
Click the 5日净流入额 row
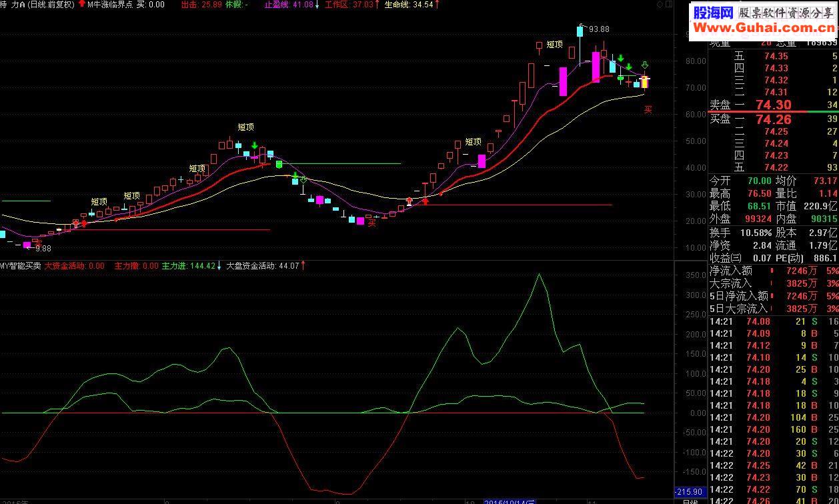(x=774, y=296)
